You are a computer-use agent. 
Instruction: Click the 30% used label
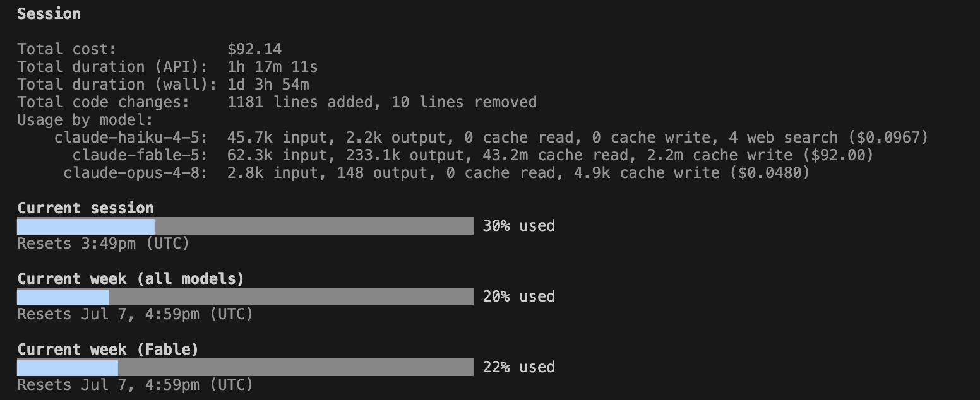(x=518, y=226)
